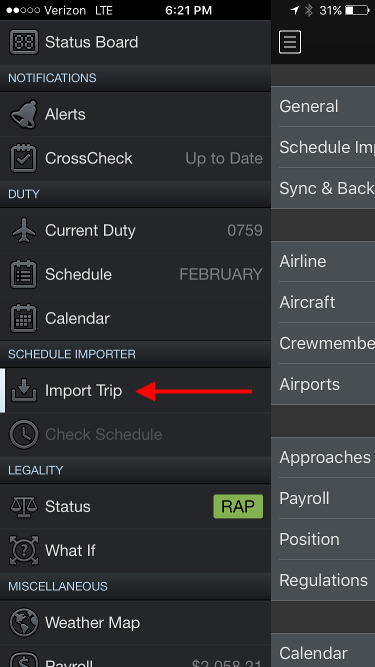Tap the Weather Map globe icon

coord(24,622)
